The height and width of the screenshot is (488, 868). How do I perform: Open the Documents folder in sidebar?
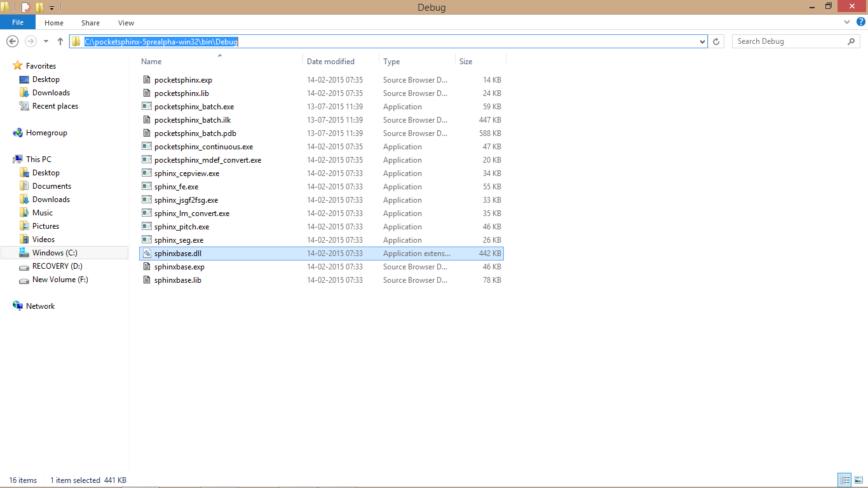pos(51,186)
